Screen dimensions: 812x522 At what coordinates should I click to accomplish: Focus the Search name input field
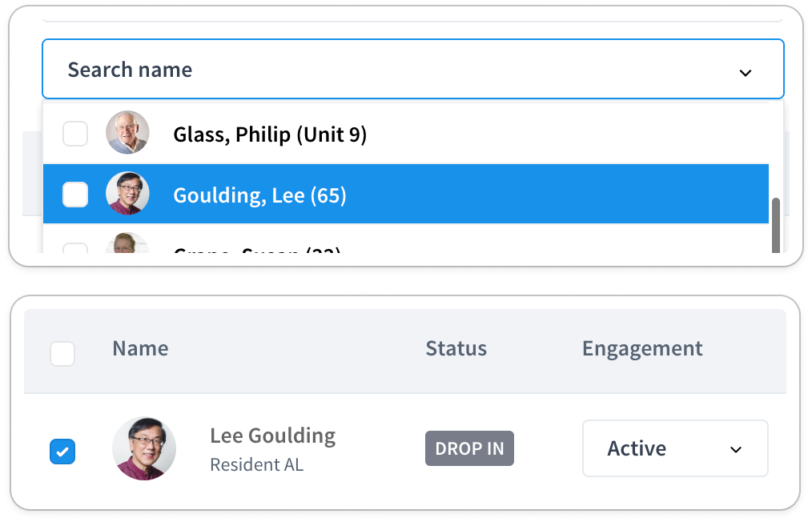click(412, 69)
